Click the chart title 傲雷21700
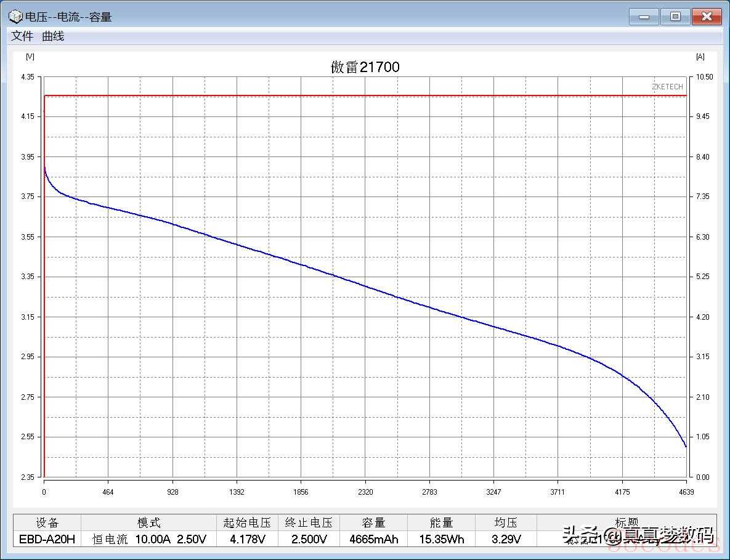The width and height of the screenshot is (730, 560). (x=365, y=67)
